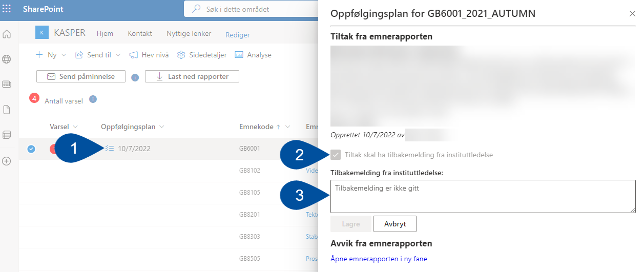This screenshot has width=644, height=272.
Task: Open the globe My sites icon
Action: pos(7,59)
